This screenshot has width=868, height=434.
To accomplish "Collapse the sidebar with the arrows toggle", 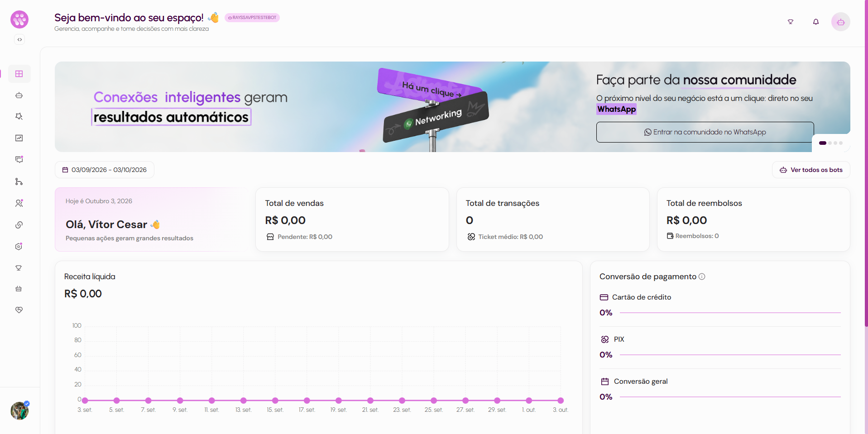I will 19,39.
